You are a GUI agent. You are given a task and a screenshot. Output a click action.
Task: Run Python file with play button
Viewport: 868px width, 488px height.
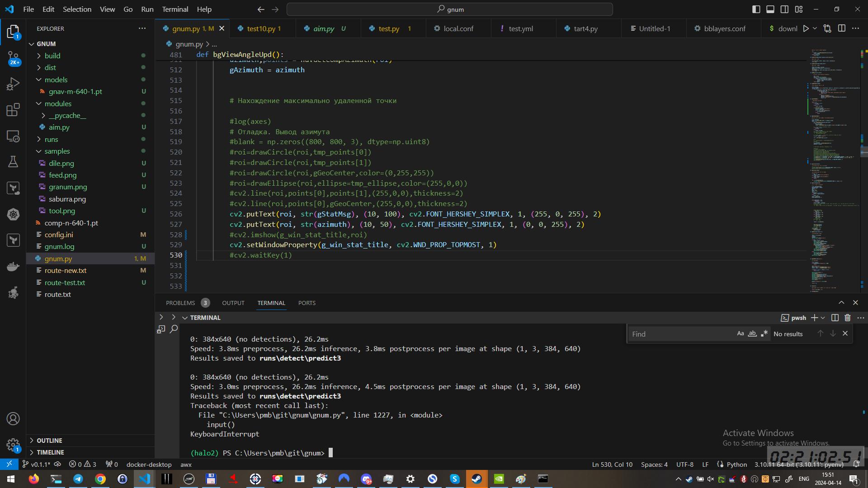tap(806, 28)
